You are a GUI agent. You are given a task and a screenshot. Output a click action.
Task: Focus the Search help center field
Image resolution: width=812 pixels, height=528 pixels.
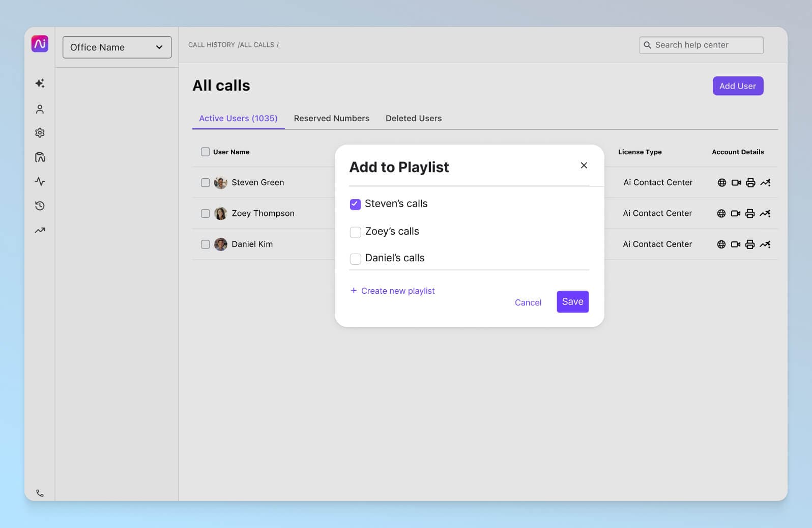(701, 45)
